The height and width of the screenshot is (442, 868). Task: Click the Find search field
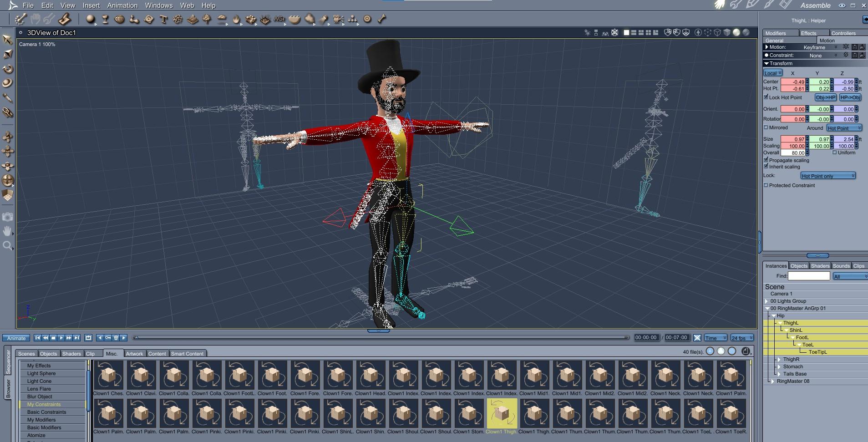[x=809, y=276]
